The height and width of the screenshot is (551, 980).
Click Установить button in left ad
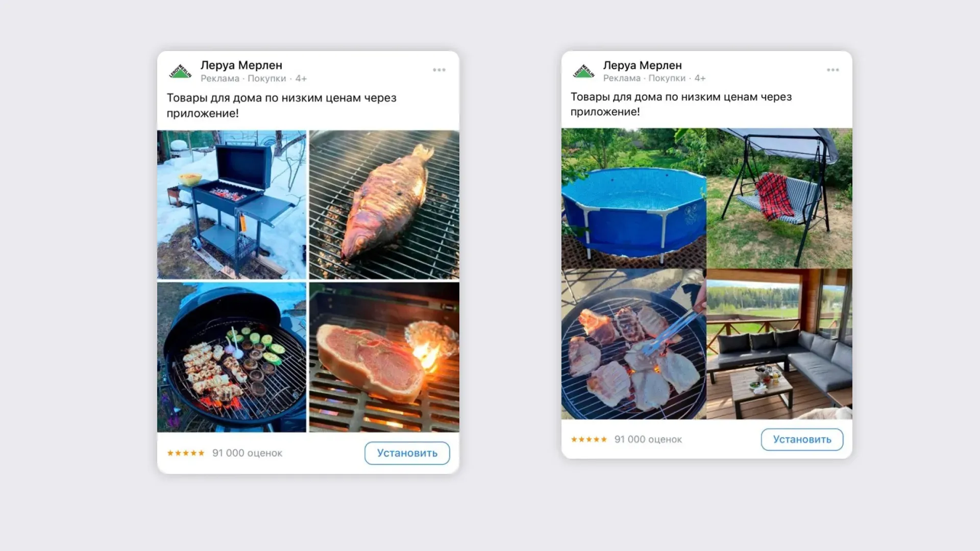[407, 453]
